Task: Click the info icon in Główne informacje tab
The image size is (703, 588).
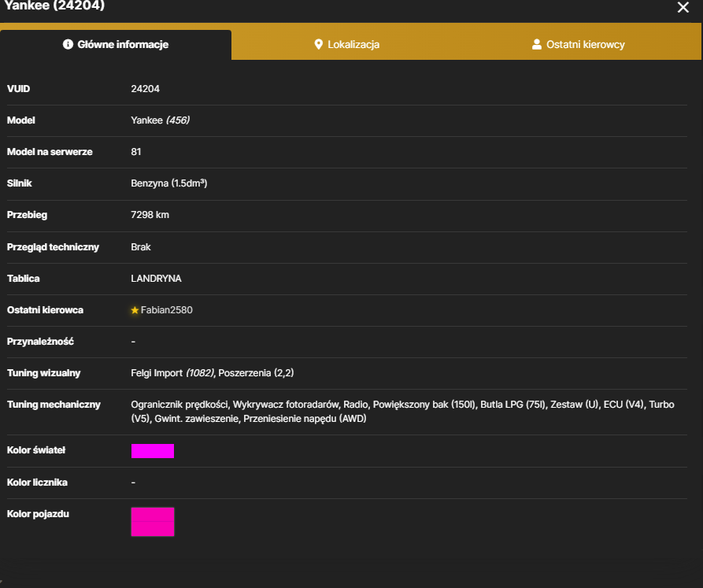Action: tap(68, 44)
